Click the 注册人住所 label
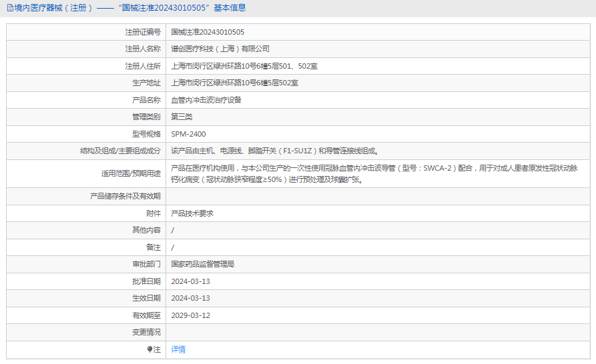Image resolution: width=596 pixels, height=364 pixels. click(x=143, y=66)
